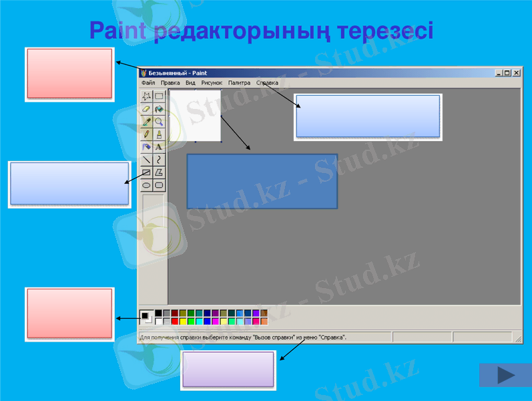Open the Палитра menu
Viewport: 532px width, 401px height.
click(238, 83)
